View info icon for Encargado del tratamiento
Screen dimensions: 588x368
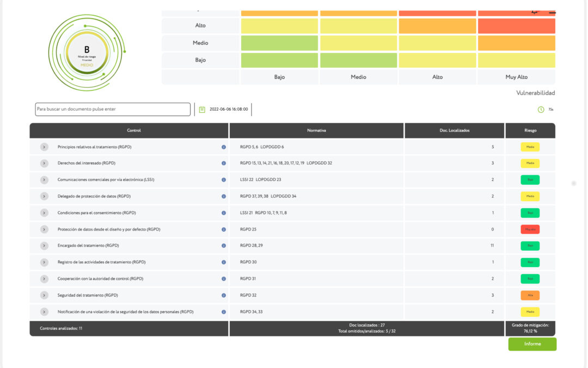click(x=224, y=246)
